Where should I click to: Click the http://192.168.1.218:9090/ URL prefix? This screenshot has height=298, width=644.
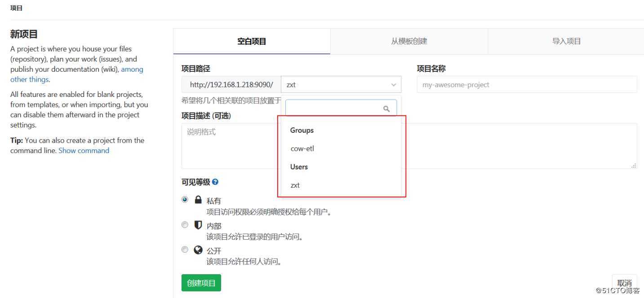[x=231, y=84]
